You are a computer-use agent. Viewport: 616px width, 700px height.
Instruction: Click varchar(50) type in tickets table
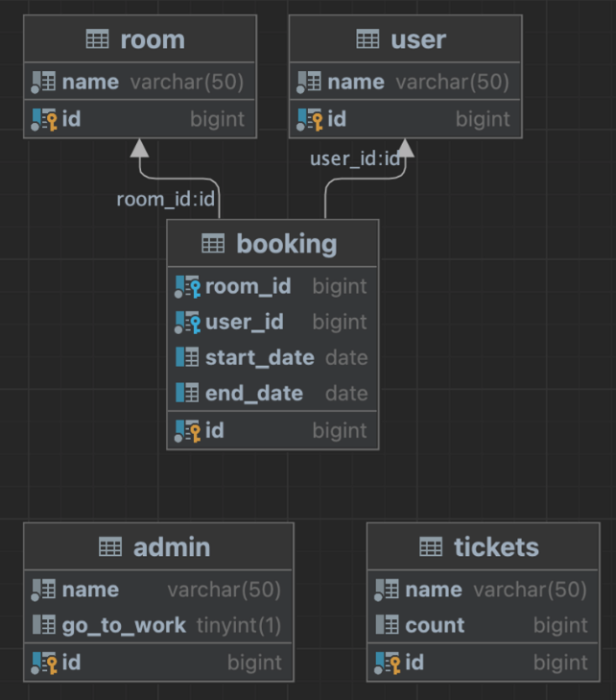[x=531, y=591]
